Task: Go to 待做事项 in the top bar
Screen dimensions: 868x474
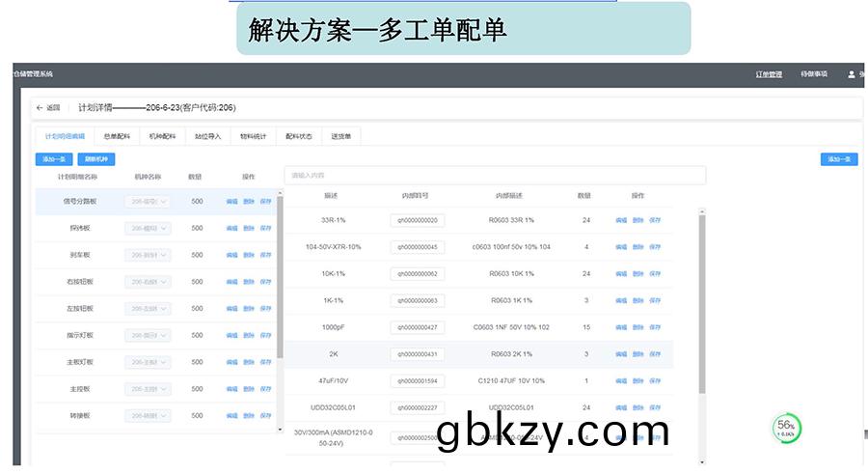Action: point(813,74)
